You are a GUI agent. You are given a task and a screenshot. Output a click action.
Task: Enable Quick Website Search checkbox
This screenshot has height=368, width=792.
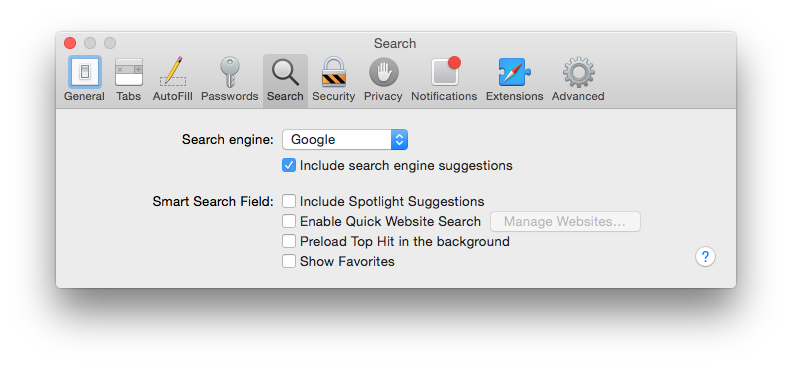[x=289, y=222]
